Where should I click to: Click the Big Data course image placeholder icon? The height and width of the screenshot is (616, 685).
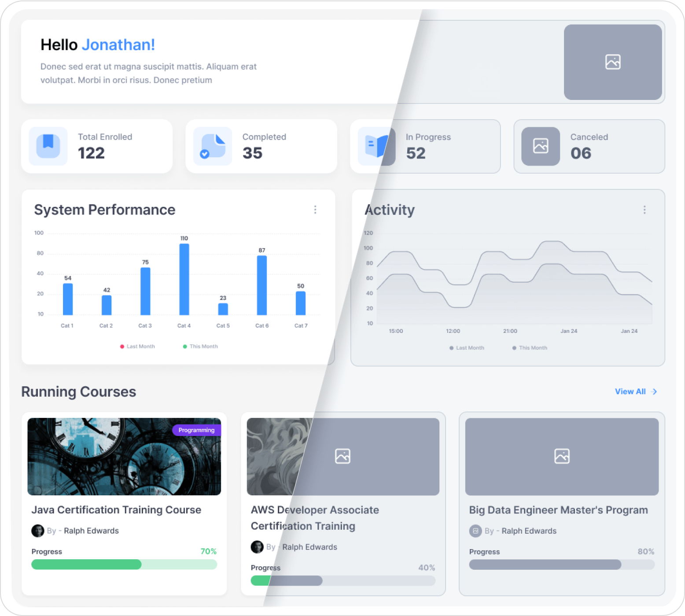click(x=561, y=456)
